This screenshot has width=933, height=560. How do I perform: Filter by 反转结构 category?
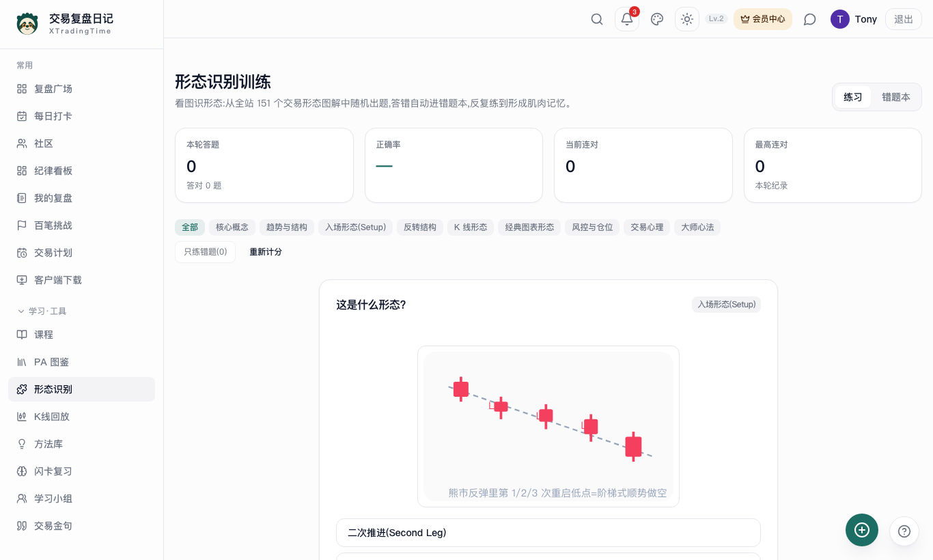(420, 227)
